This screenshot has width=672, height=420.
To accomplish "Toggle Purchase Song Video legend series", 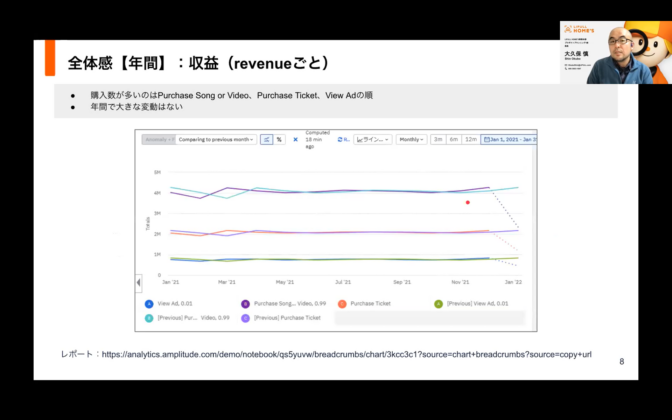I will click(283, 303).
